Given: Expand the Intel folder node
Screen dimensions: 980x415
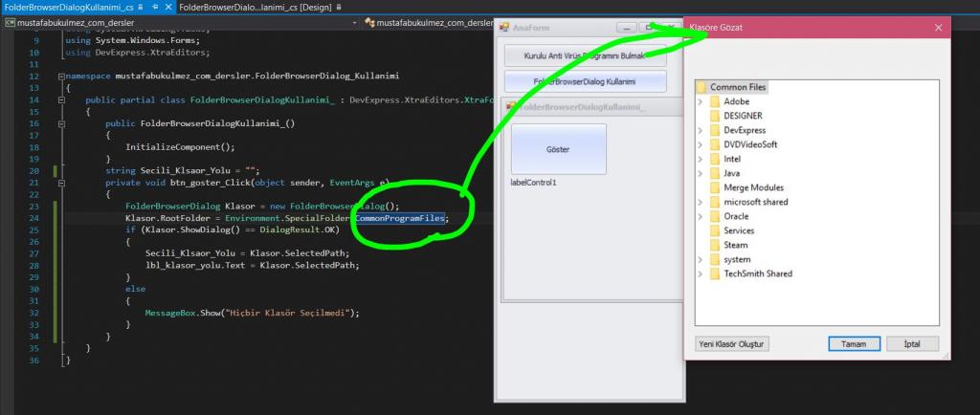Looking at the screenshot, I should pyautogui.click(x=700, y=159).
